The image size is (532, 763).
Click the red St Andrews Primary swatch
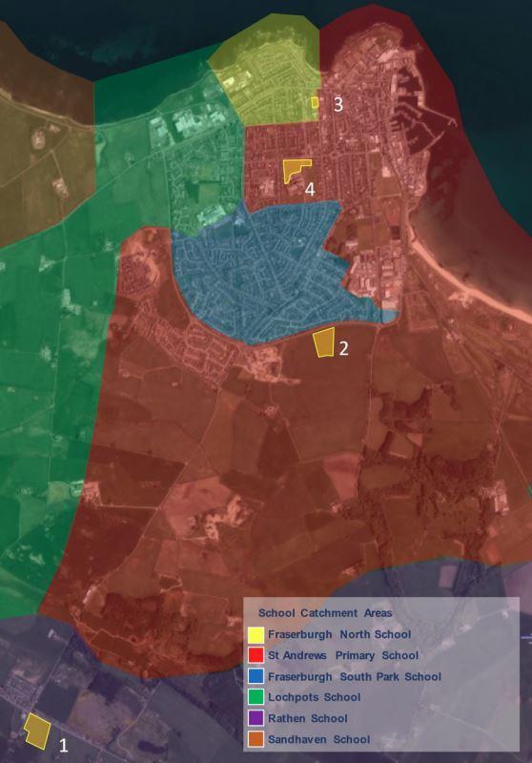click(x=256, y=655)
